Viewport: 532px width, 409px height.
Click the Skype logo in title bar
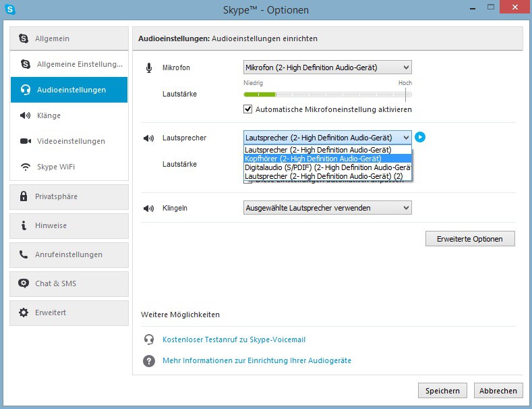tap(10, 9)
